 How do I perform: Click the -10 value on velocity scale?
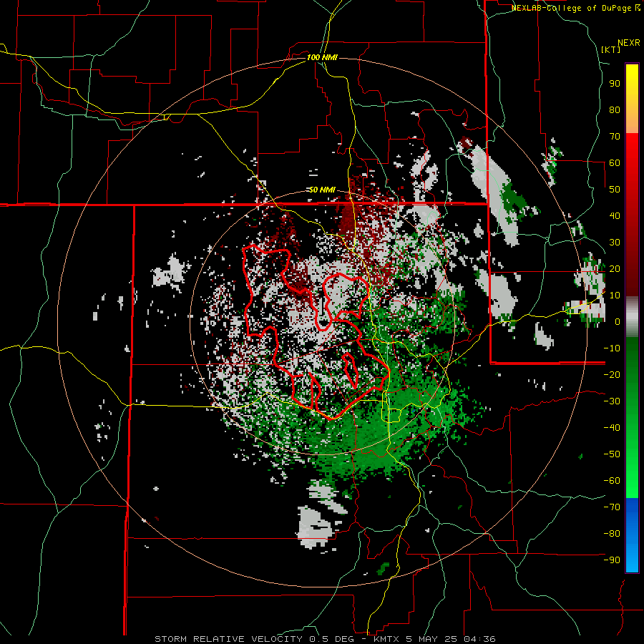[612, 348]
